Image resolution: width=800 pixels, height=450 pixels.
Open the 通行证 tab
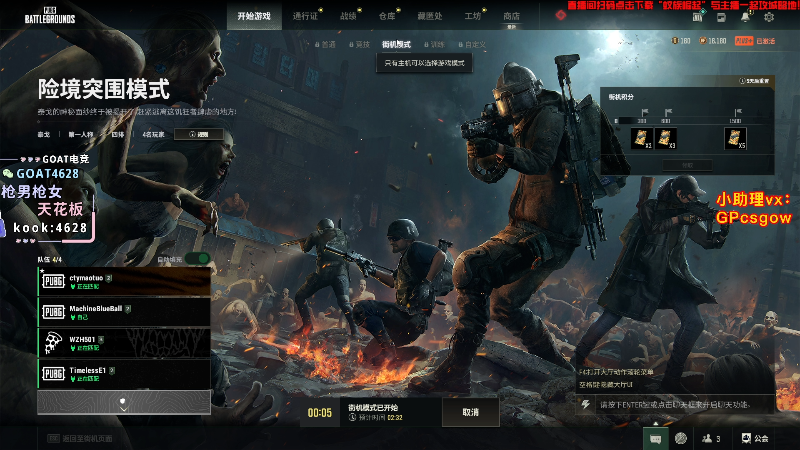tap(305, 16)
